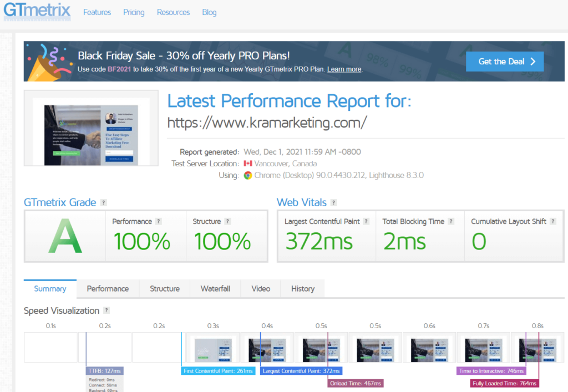Click First Contentful Paint: 261ms marker
Screen dimensions: 568x392
click(218, 371)
